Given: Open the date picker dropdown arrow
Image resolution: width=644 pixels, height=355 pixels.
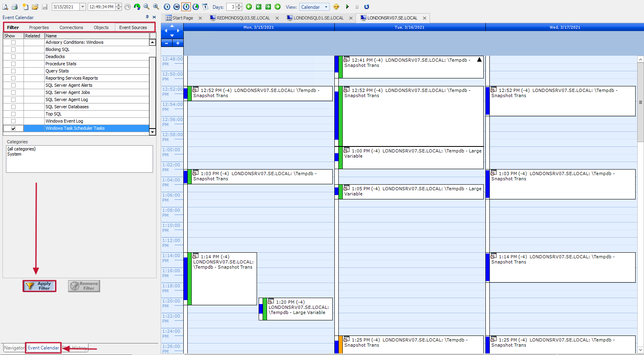Looking at the screenshot, I should tap(82, 7).
